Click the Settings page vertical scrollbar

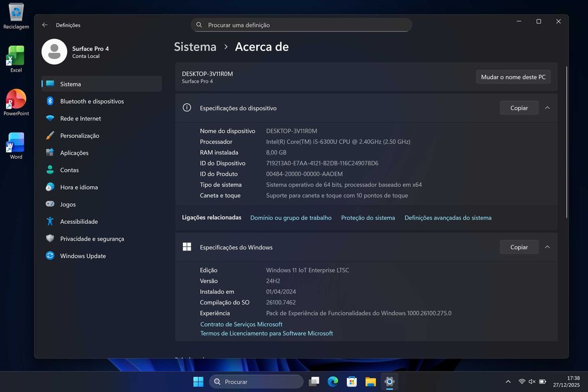tap(567, 142)
